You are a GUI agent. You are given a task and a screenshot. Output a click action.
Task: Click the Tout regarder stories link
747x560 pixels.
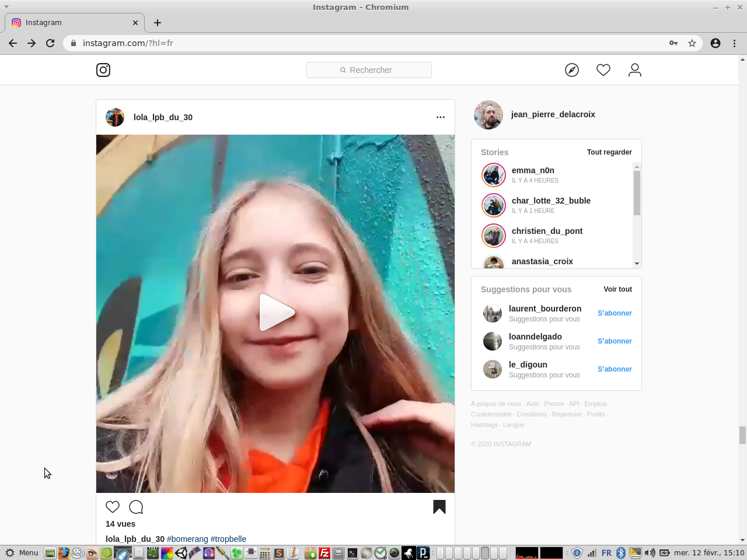(609, 152)
